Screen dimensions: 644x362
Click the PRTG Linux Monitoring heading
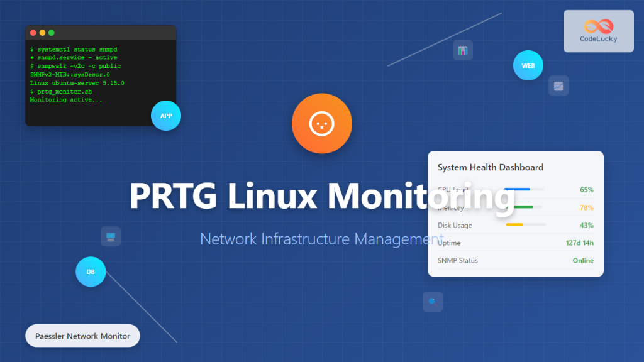[x=321, y=197]
